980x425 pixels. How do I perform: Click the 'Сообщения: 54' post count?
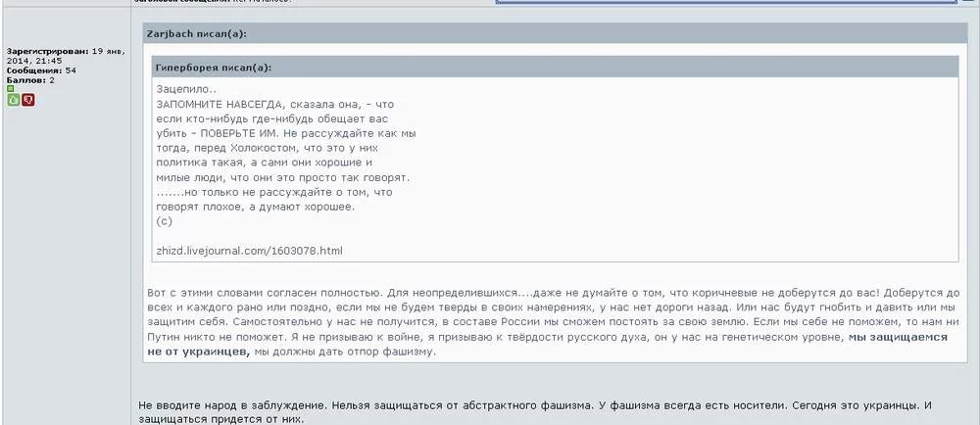pyautogui.click(x=41, y=71)
